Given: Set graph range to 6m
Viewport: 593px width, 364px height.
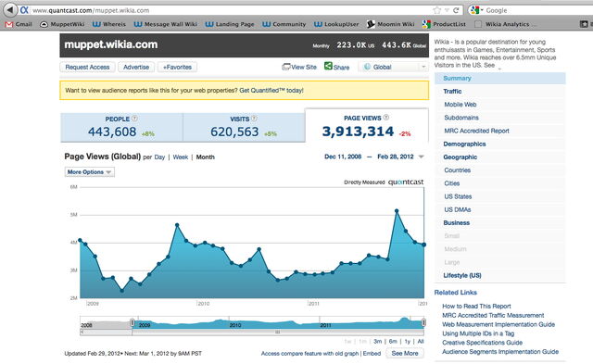Looking at the screenshot, I should (393, 342).
